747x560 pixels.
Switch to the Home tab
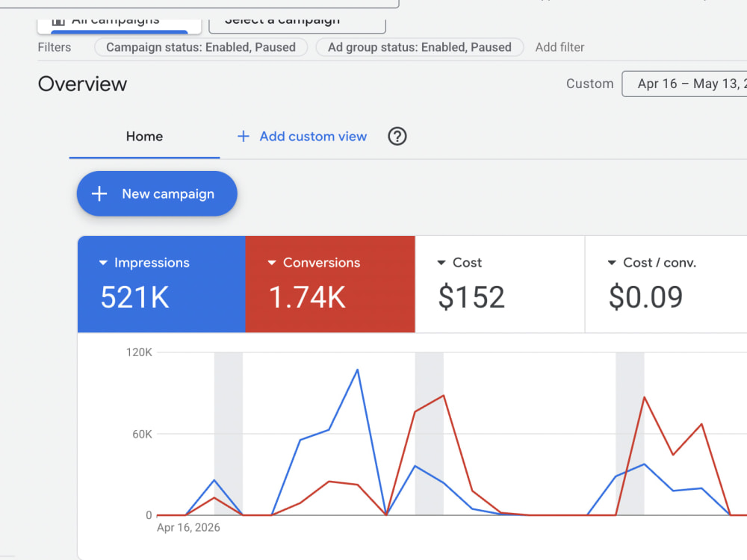coord(144,137)
